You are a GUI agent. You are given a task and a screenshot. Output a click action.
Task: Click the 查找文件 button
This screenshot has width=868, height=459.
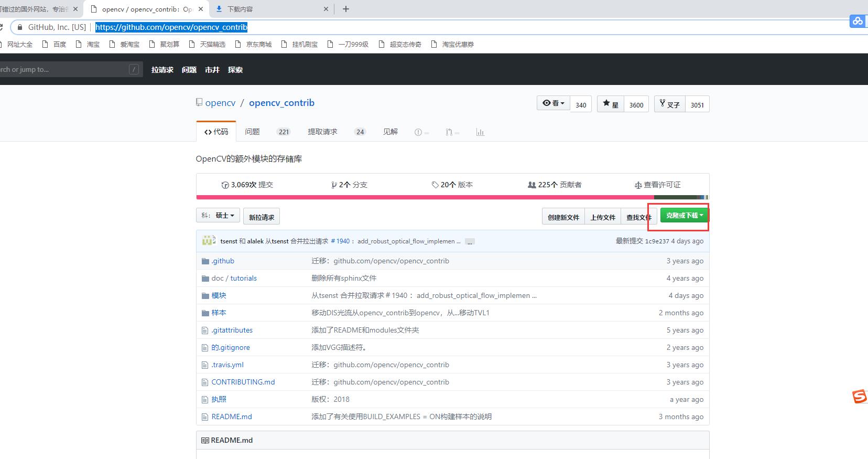[638, 217]
